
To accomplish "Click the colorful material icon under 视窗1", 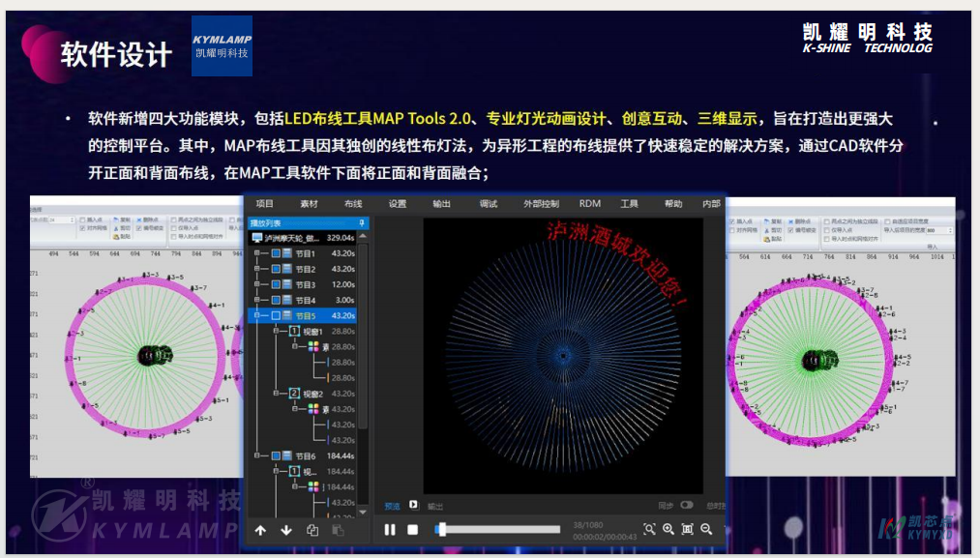I will [x=313, y=347].
